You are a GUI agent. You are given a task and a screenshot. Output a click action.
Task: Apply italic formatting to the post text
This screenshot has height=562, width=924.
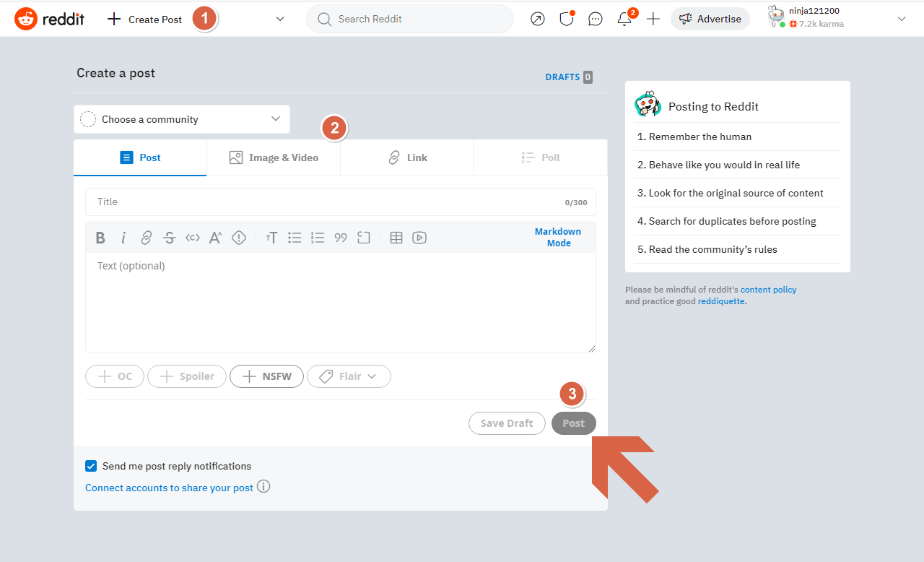[x=123, y=237]
